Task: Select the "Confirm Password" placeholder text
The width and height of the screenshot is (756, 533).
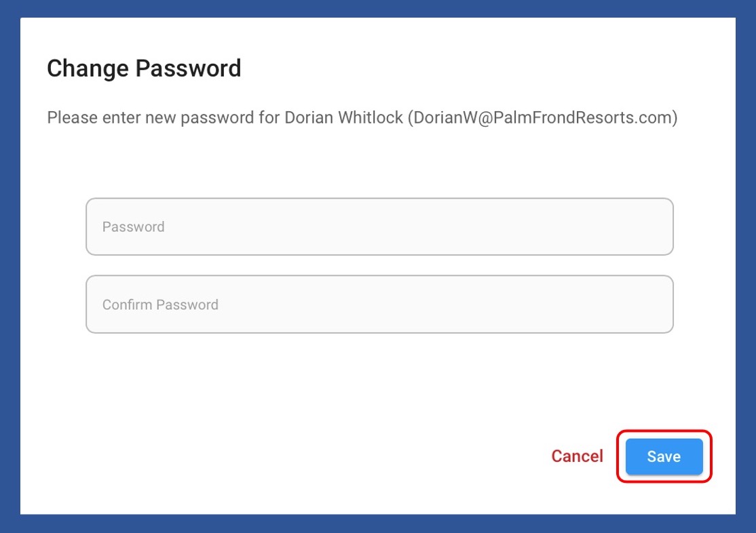Action: (160, 304)
